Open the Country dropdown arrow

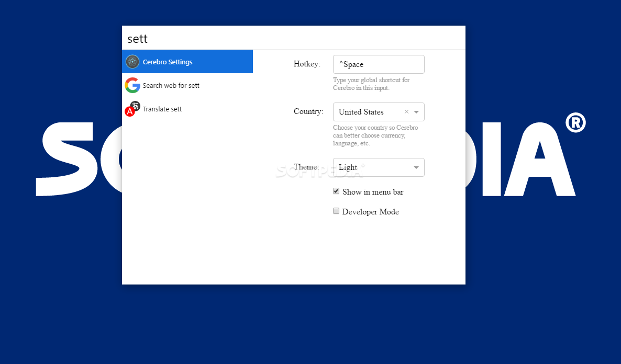[x=416, y=112]
